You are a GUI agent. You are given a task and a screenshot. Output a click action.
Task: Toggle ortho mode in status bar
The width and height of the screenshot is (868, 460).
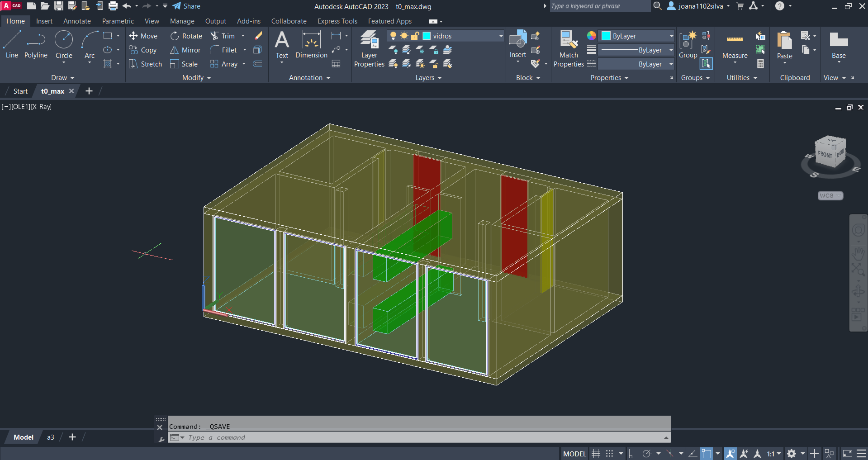point(633,454)
